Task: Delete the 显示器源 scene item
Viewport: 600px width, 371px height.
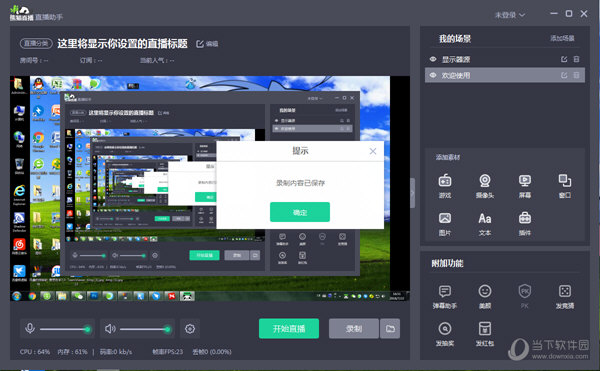Action: 576,59
